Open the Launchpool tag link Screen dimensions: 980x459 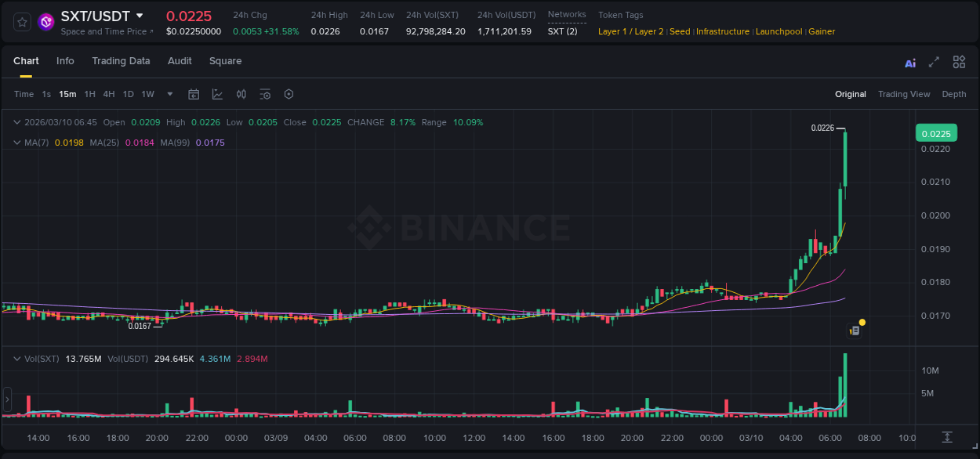779,31
